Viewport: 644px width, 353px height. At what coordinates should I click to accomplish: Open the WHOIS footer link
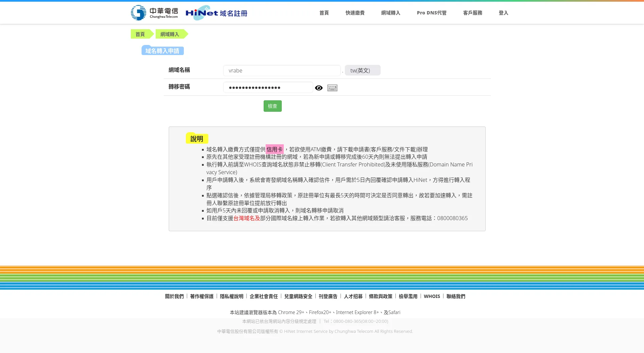tap(432, 296)
